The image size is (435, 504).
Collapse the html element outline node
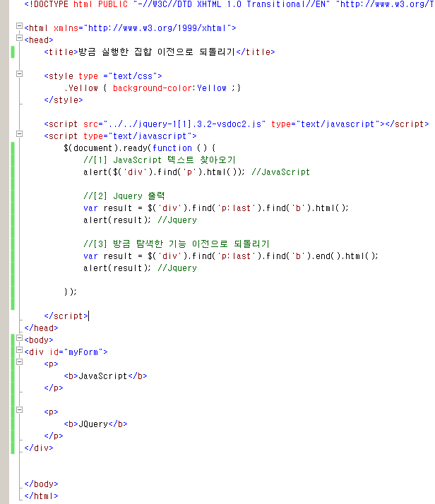pos(19,25)
